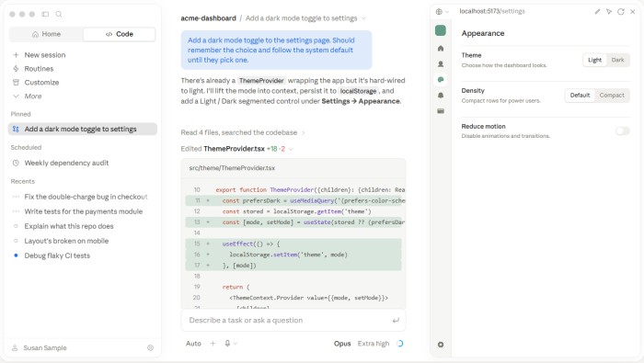Open the user profile icon

pos(441,64)
